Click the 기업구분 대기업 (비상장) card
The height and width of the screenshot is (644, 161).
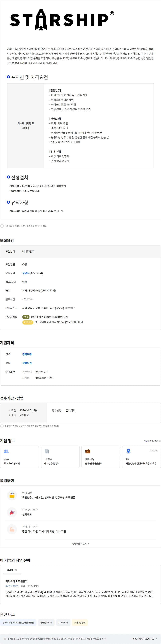click(x=60, y=457)
